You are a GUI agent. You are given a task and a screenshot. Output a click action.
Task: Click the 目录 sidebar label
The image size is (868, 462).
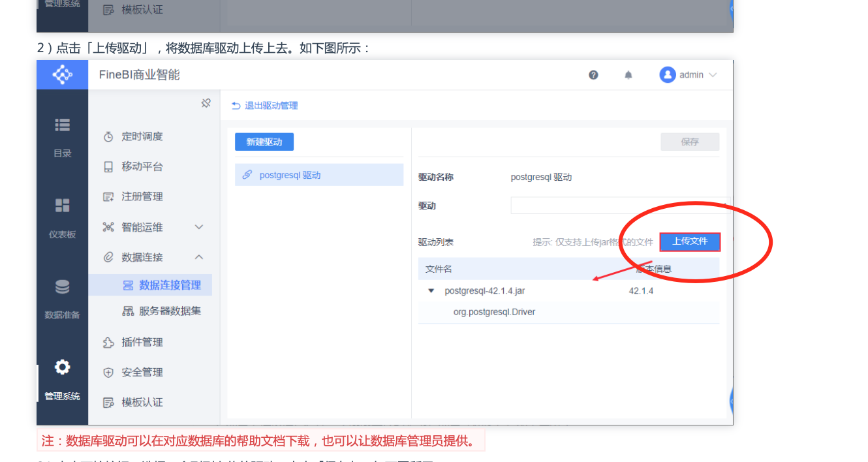point(62,154)
